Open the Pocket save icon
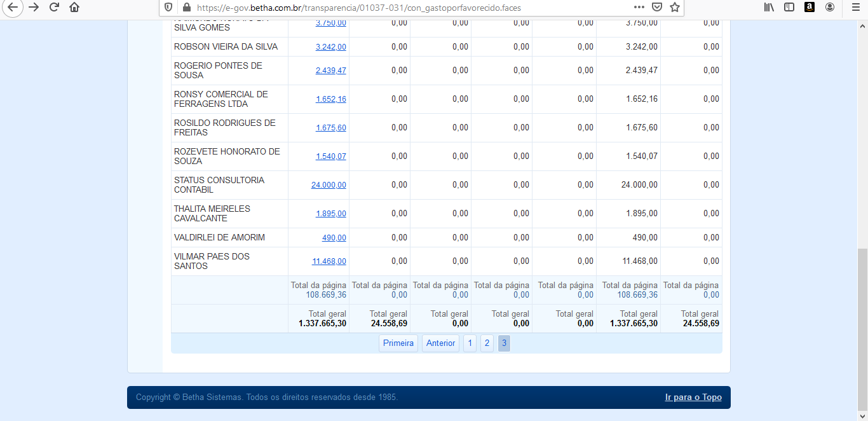Image resolution: width=868 pixels, height=421 pixels. [657, 7]
